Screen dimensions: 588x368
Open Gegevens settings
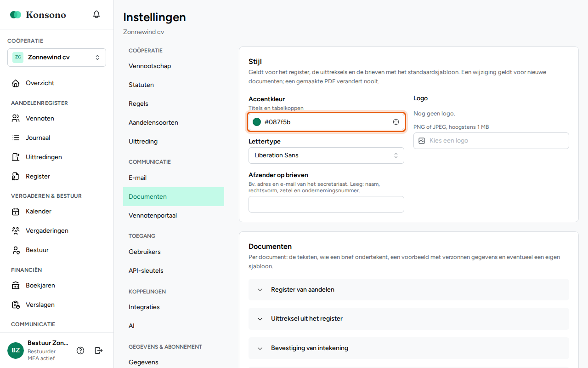(x=174, y=362)
